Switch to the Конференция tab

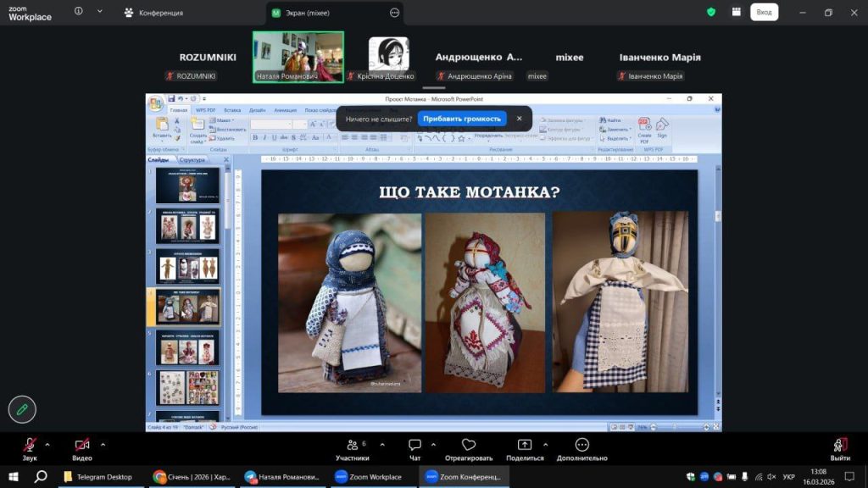153,13
